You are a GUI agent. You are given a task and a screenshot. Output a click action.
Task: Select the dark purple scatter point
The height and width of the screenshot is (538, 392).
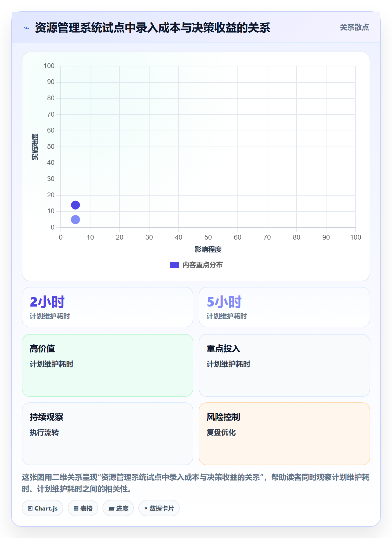(x=75, y=205)
